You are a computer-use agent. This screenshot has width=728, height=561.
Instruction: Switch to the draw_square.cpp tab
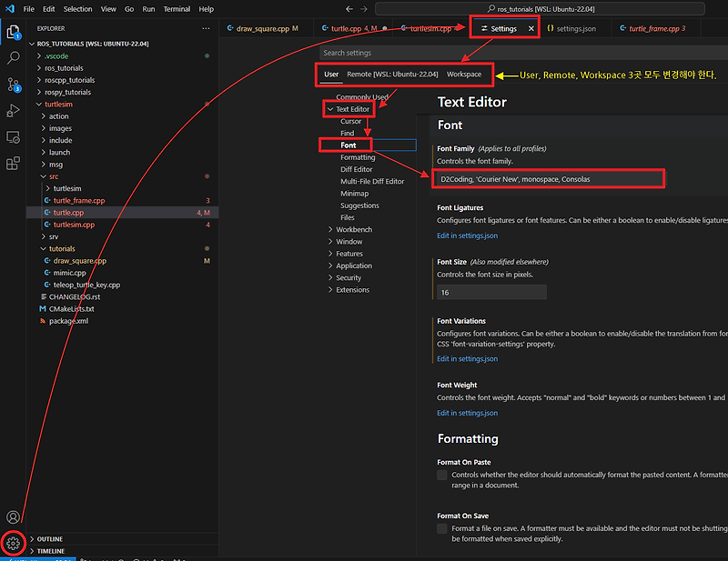pos(263,28)
